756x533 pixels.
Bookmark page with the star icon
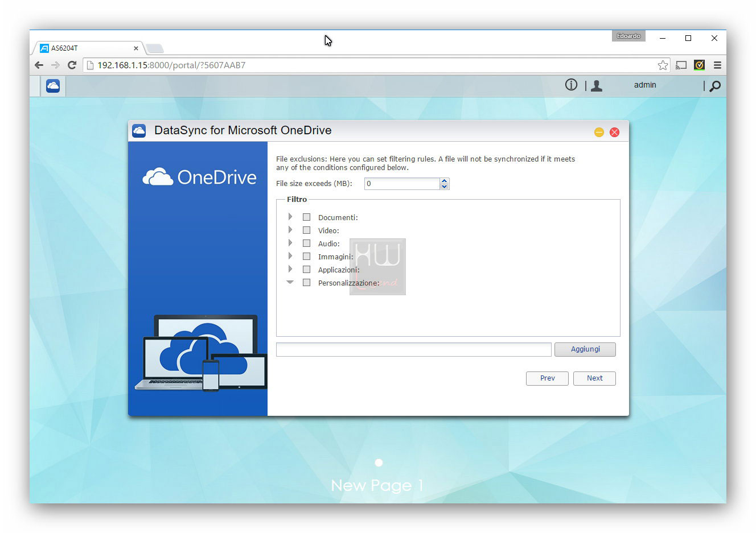tap(663, 65)
